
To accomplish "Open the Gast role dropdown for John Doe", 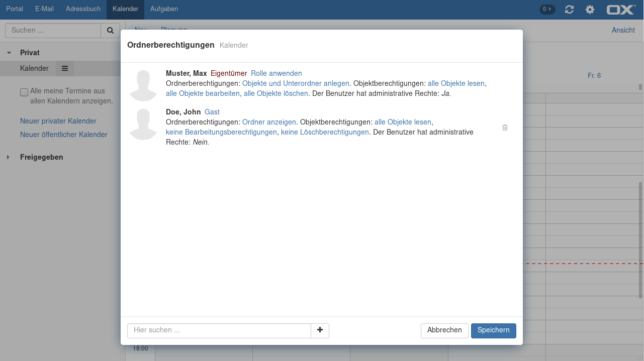I will click(x=212, y=112).
